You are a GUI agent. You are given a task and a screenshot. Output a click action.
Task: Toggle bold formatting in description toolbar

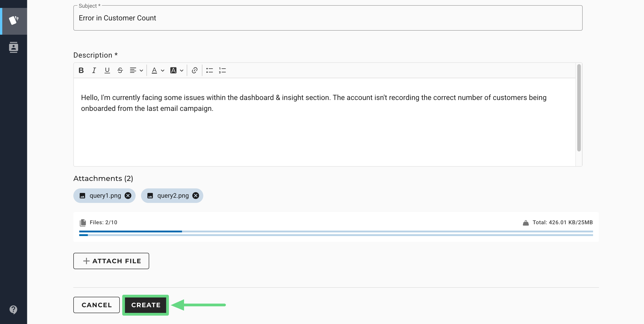81,70
